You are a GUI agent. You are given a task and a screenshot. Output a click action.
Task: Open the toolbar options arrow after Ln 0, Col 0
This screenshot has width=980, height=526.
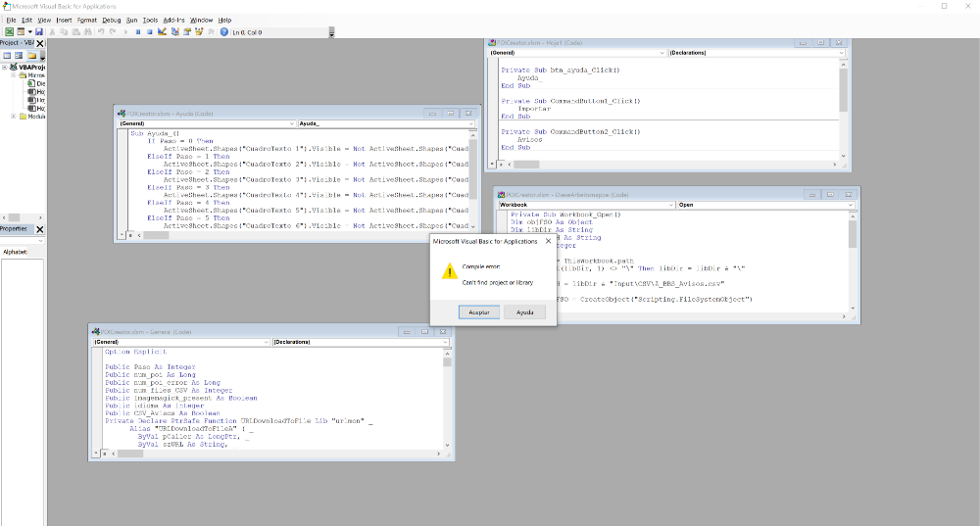[x=331, y=32]
